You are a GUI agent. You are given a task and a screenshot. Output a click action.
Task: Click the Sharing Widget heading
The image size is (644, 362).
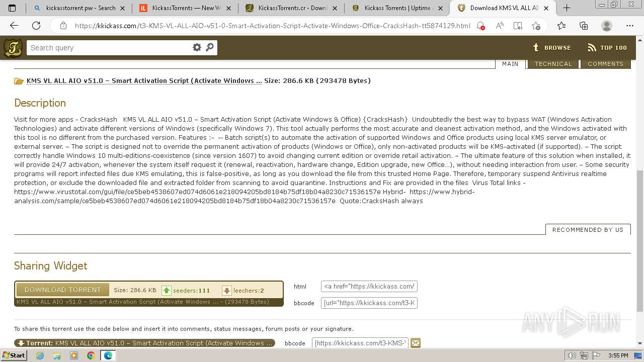click(50, 266)
